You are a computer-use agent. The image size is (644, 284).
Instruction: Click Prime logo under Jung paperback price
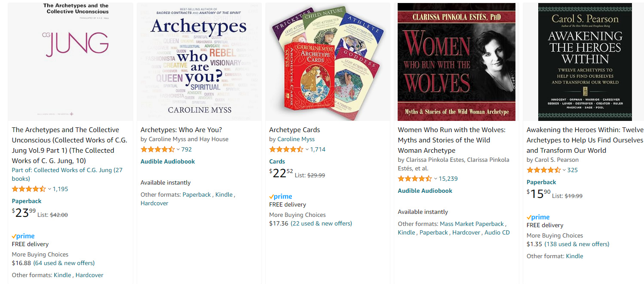pyautogui.click(x=23, y=236)
